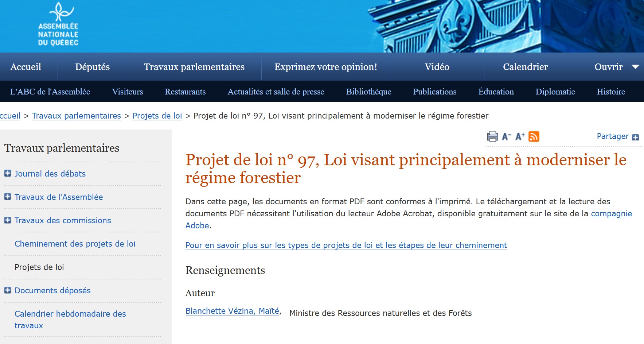The width and height of the screenshot is (644, 344).
Task: Open the Vidéo menu item
Action: click(x=437, y=67)
